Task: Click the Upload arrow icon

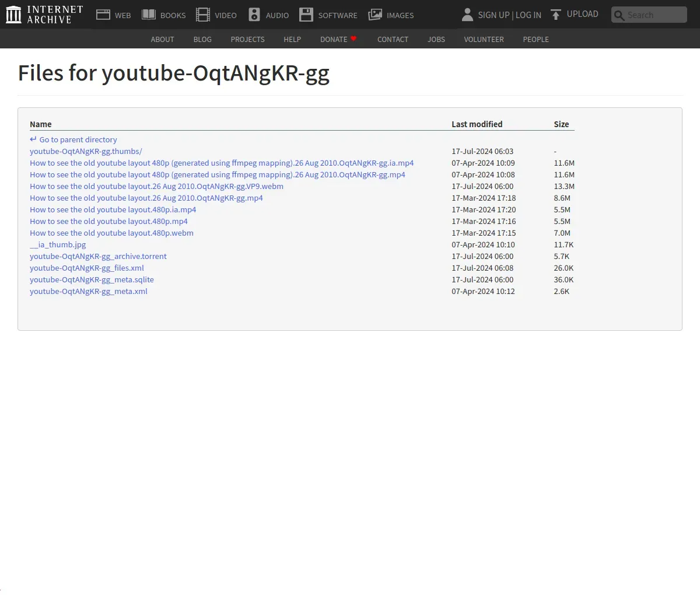Action: tap(556, 15)
